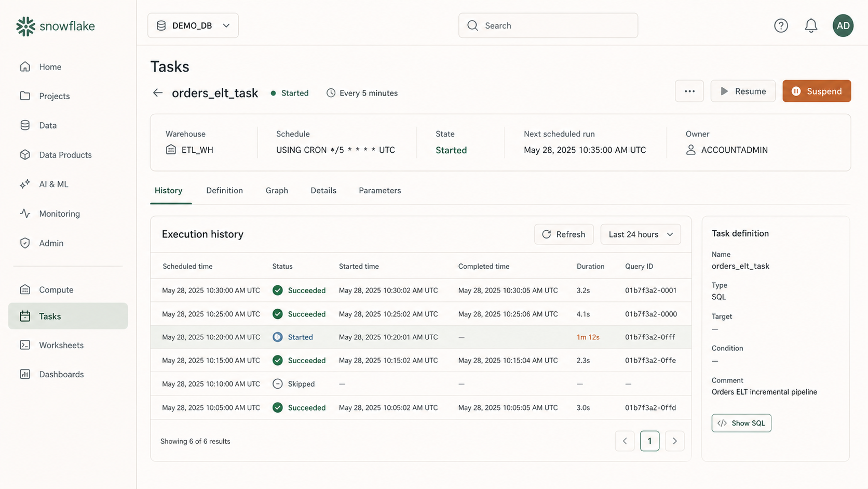The image size is (868, 489).
Task: Open query ID 01b7f3a2-0ffd
Action: tap(650, 407)
